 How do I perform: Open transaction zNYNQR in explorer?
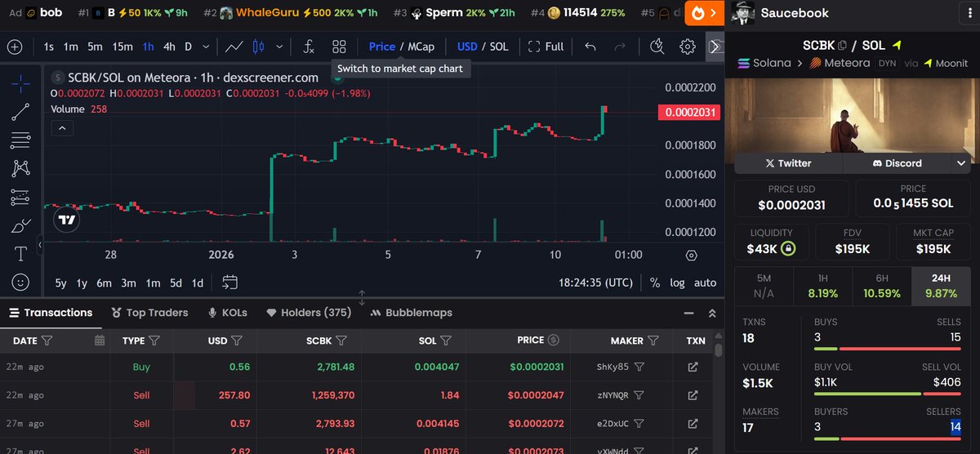click(x=693, y=395)
